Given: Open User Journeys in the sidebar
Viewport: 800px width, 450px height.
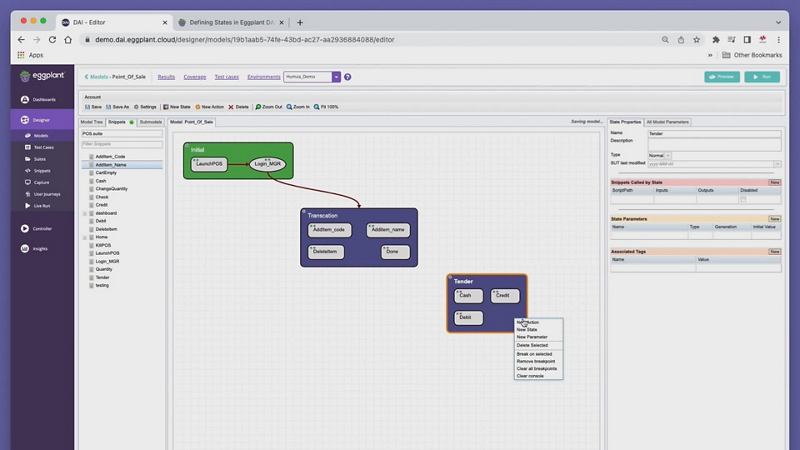Looking at the screenshot, I should coord(42,194).
